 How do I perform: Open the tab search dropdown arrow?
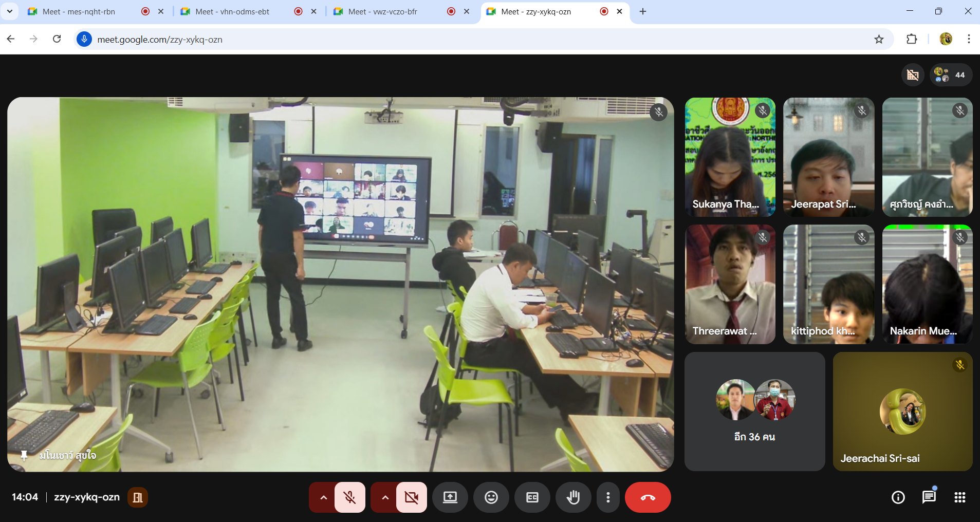[9, 11]
